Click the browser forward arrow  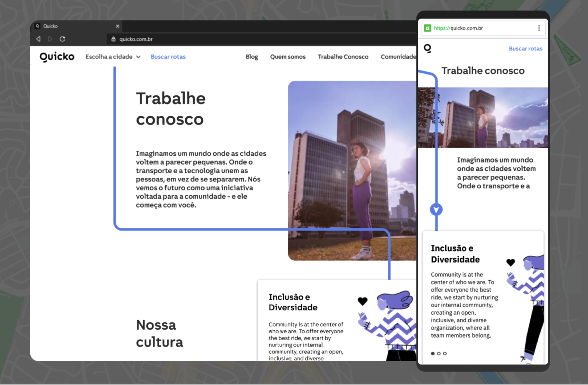[x=50, y=39]
